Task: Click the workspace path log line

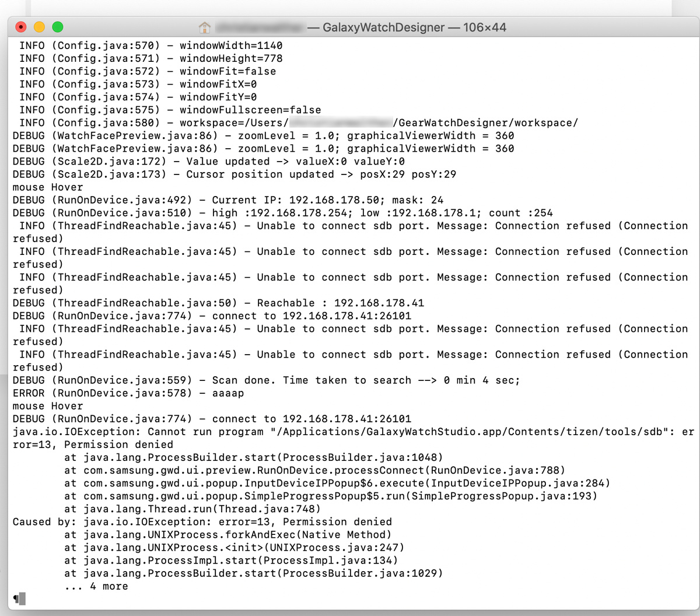Action: [299, 123]
